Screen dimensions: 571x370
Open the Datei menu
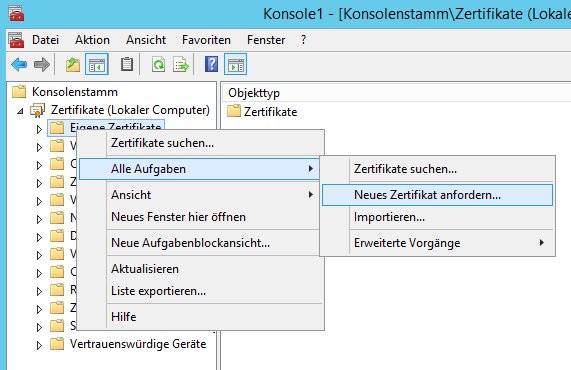point(46,40)
